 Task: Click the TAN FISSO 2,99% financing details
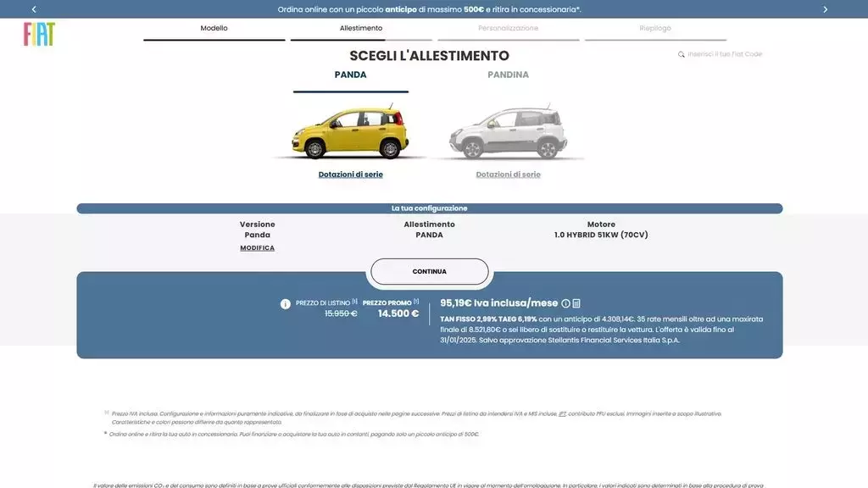click(602, 330)
